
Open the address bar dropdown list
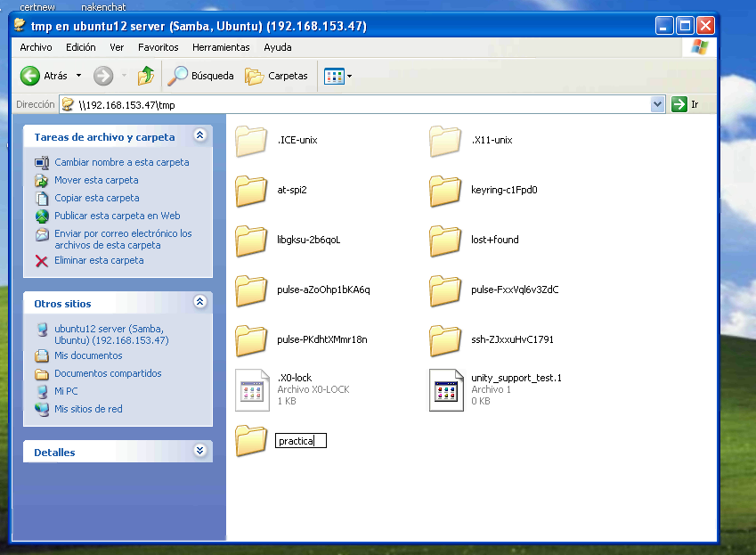pyautogui.click(x=658, y=105)
